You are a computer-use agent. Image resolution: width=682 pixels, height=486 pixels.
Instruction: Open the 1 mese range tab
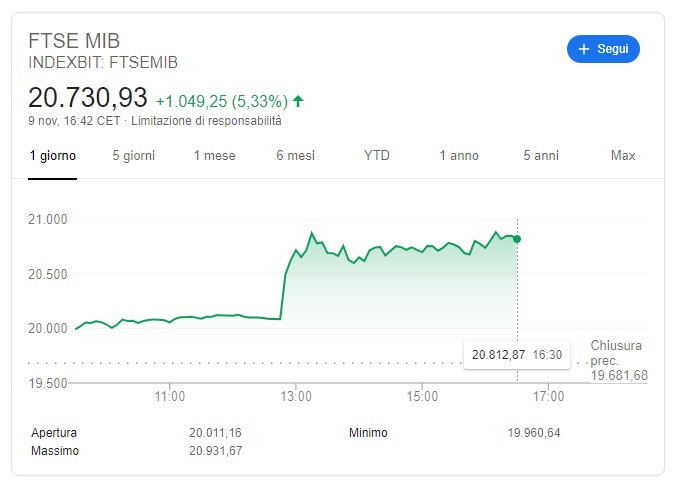(x=214, y=155)
